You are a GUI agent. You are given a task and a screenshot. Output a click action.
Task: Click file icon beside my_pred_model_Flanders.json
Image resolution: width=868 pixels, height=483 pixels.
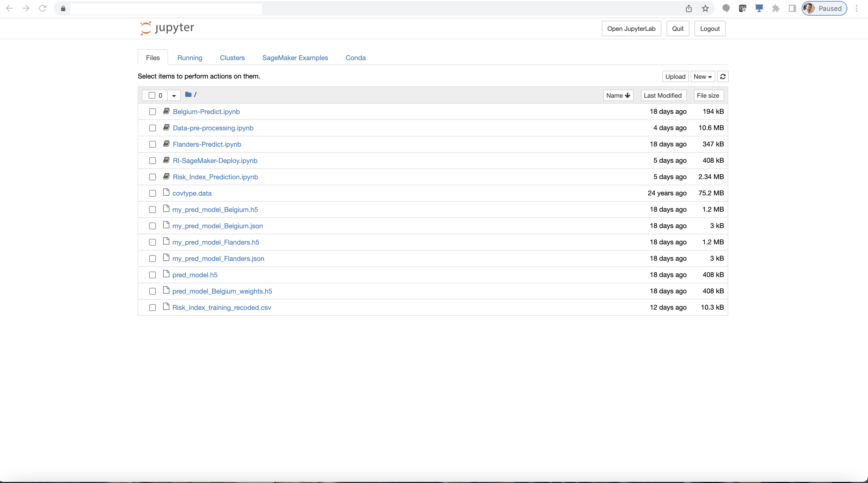[x=166, y=258]
